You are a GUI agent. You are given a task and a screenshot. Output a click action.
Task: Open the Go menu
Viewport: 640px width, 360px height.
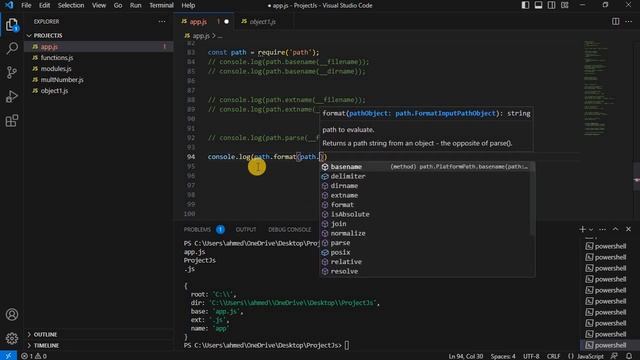[118, 5]
